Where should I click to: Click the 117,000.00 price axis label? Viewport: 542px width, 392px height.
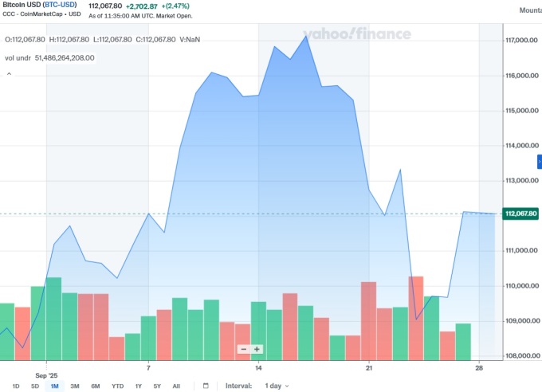coord(522,41)
